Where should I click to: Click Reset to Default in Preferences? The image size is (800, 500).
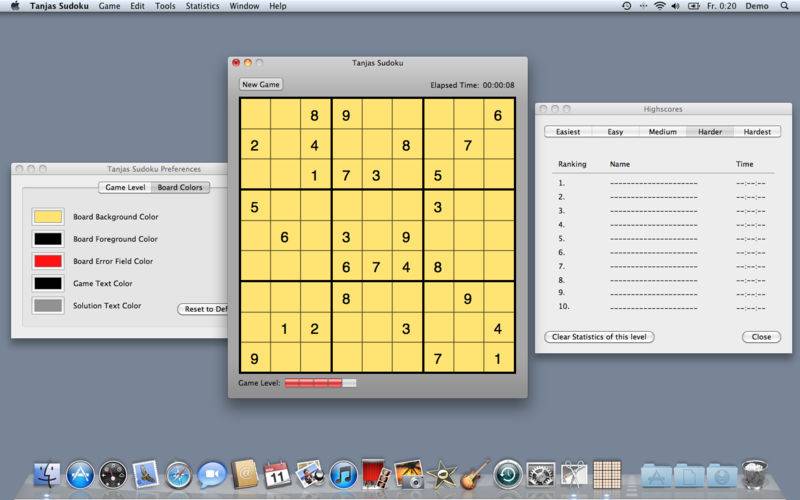(203, 309)
